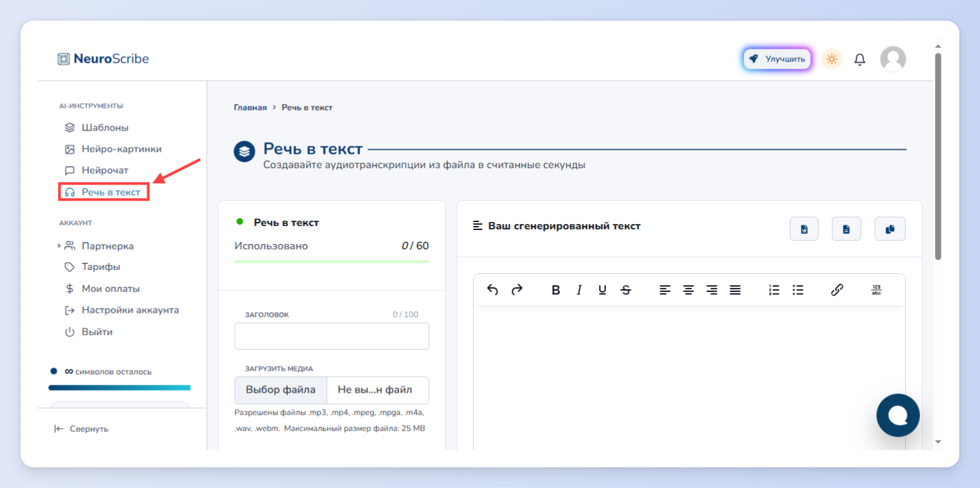980x488 pixels.
Task: Open the user avatar profile menu
Action: (893, 59)
